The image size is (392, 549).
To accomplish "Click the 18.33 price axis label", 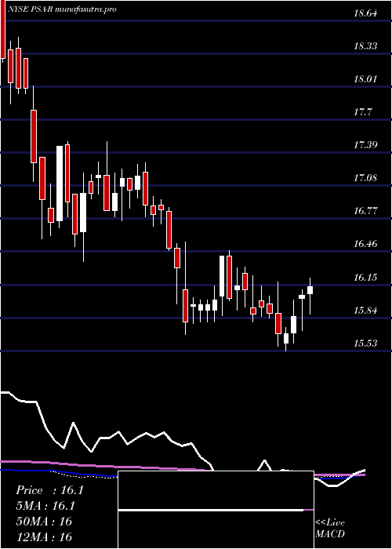I will [x=365, y=46].
